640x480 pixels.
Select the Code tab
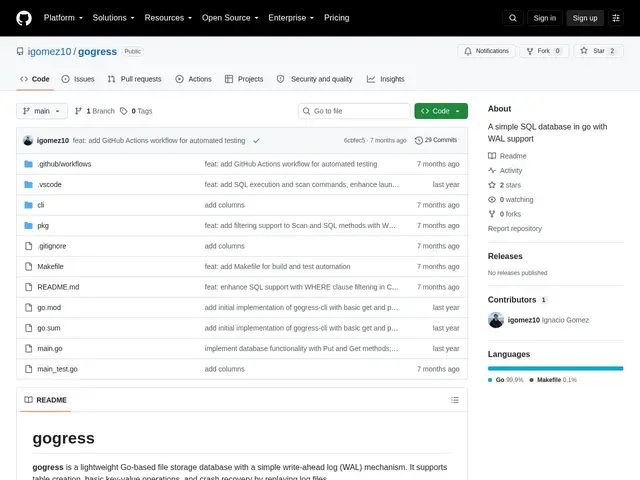pyautogui.click(x=35, y=79)
